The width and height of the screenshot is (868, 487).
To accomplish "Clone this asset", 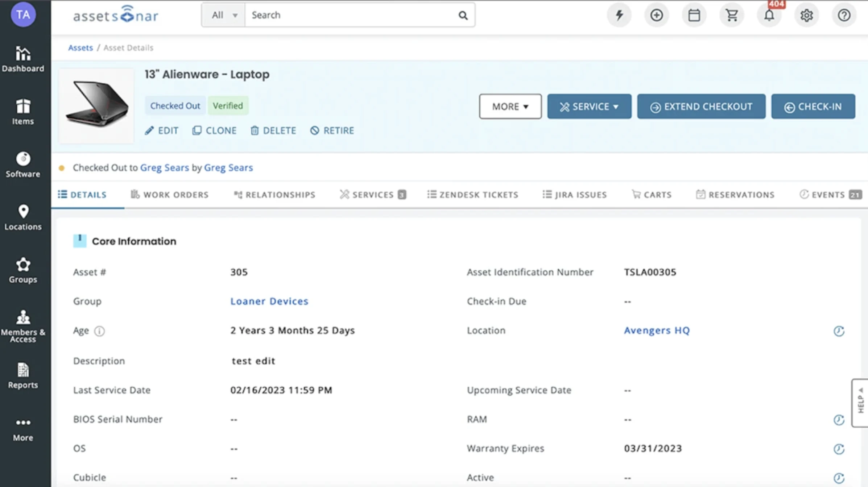I will (214, 130).
